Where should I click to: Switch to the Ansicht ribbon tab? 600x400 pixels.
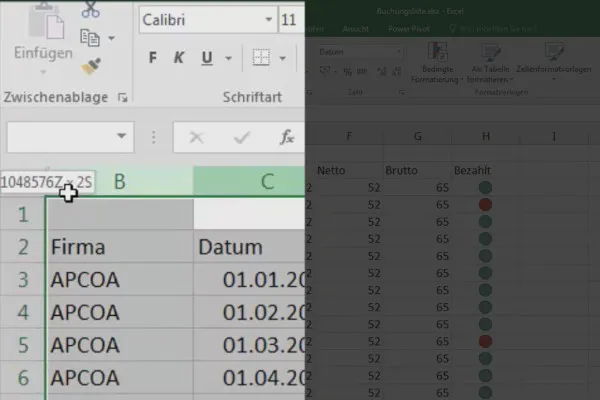tap(355, 29)
